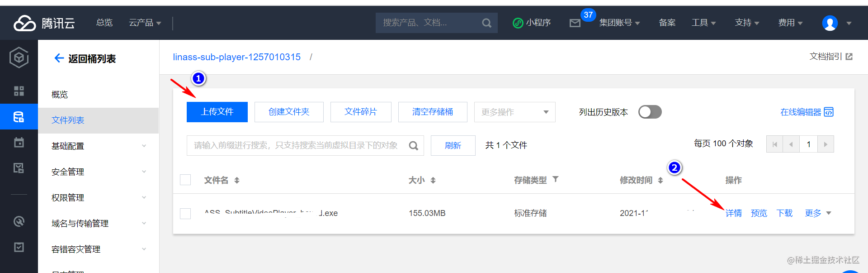Click 预览 link for the file row
This screenshot has width=868, height=273.
[x=759, y=213]
